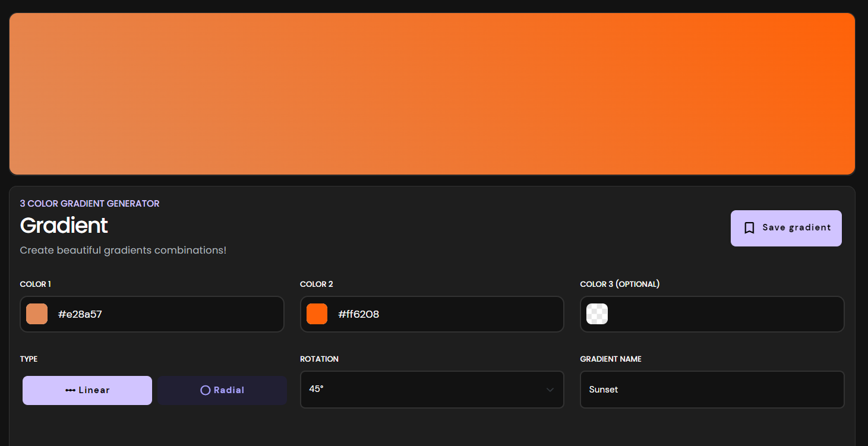The width and height of the screenshot is (868, 446).
Task: Edit the Color 1 hex value #e28a57
Action: 80,314
